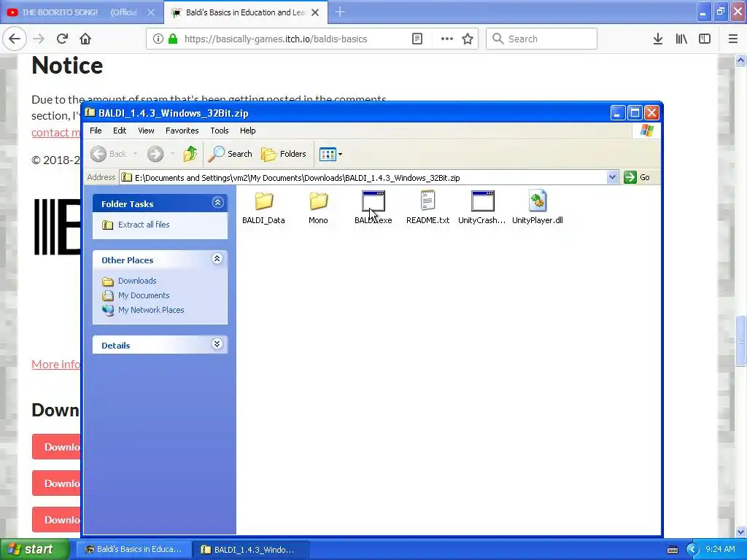Image resolution: width=747 pixels, height=560 pixels.
Task: Select the UnityPlayer.dll file
Action: 538,207
